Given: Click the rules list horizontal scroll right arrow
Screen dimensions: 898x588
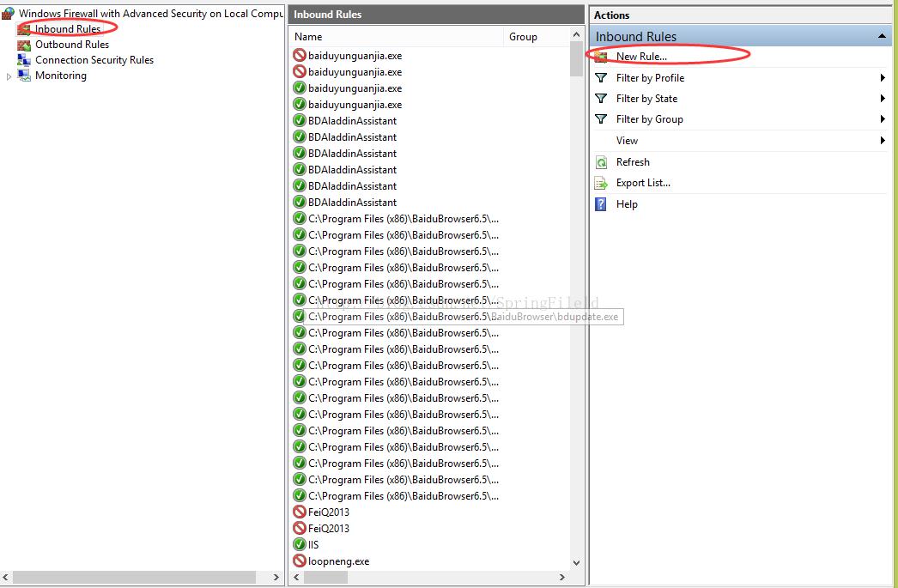Looking at the screenshot, I should (561, 577).
